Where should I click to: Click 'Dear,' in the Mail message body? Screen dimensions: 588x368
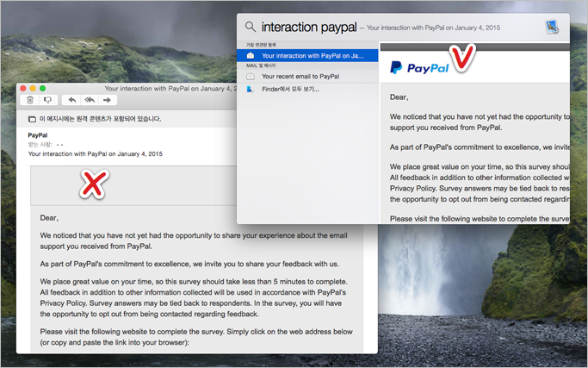pyautogui.click(x=49, y=218)
